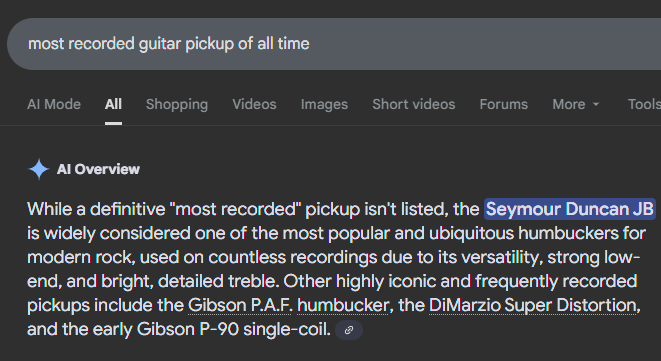The image size is (661, 361).
Task: Click the AI Overview heading
Action: 98,169
